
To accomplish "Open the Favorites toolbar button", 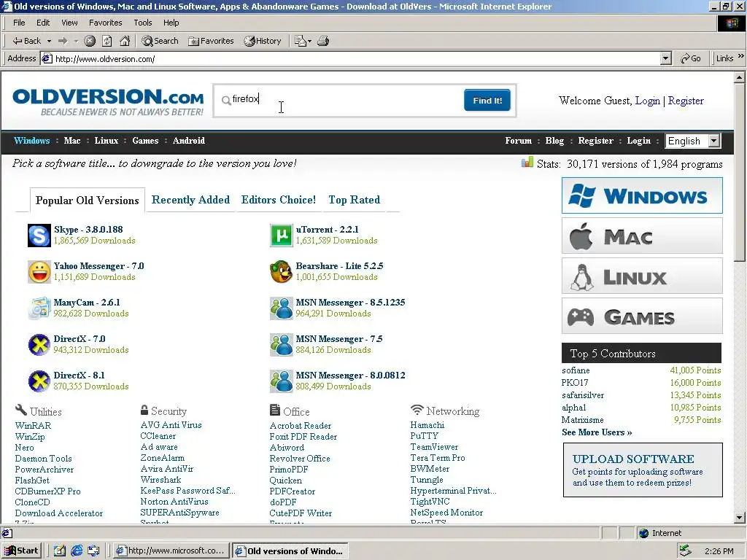I will coord(211,41).
